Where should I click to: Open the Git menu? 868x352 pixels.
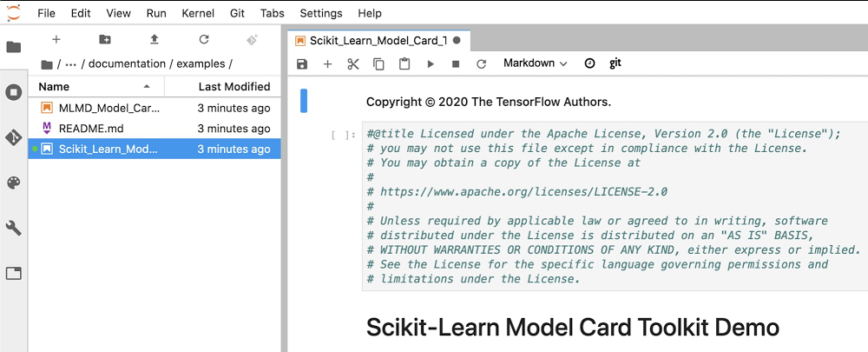tap(238, 13)
